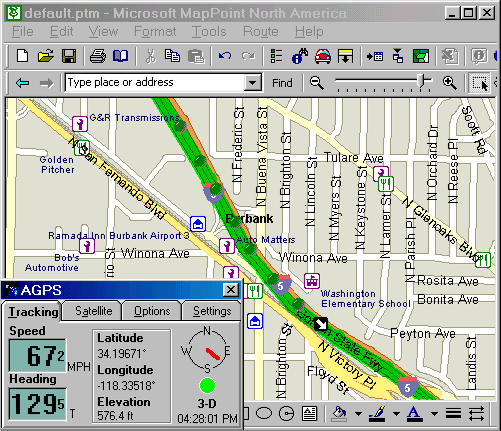Image resolution: width=501 pixels, height=431 pixels.
Task: Open the Format menu
Action: click(155, 32)
